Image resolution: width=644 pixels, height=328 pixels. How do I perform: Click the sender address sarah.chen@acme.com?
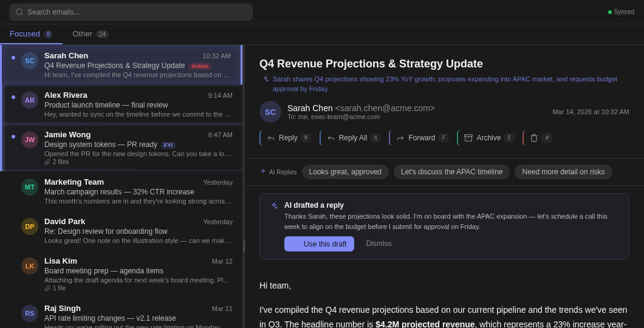385,108
